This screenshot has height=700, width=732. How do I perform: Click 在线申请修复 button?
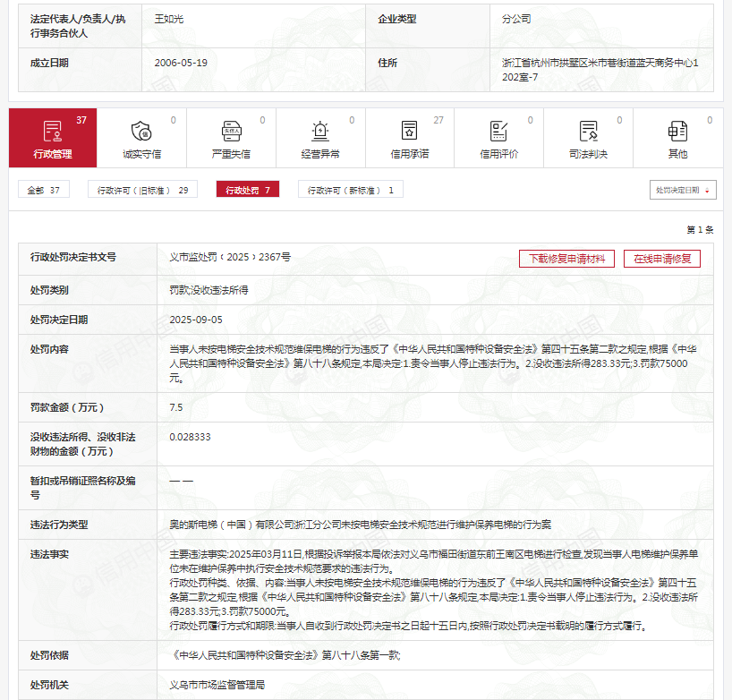tap(662, 259)
